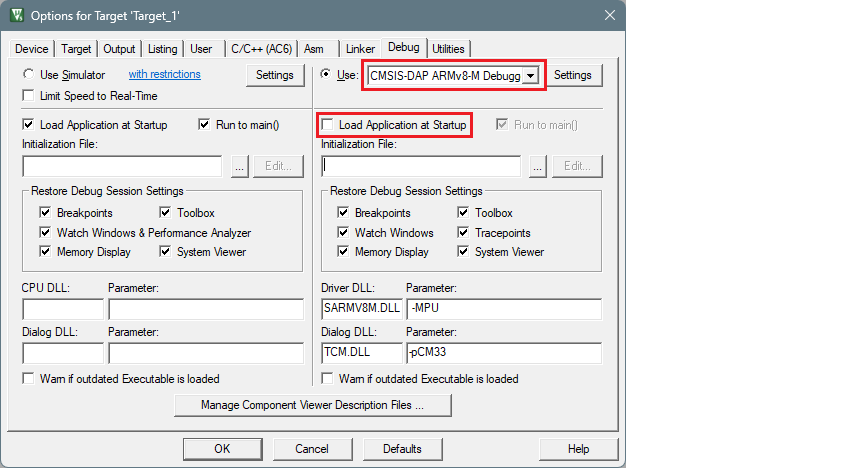Switch to the Asm tab
Image resolution: width=852 pixels, height=468 pixels.
(314, 49)
